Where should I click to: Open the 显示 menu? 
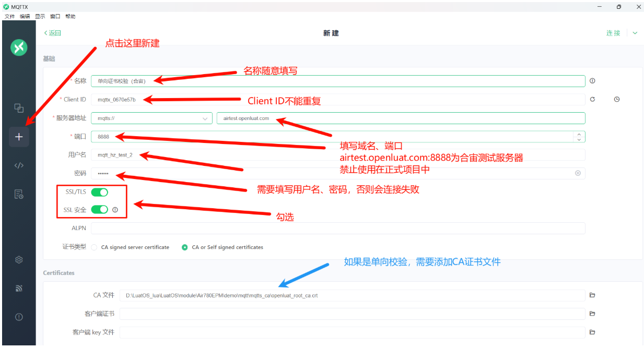40,17
